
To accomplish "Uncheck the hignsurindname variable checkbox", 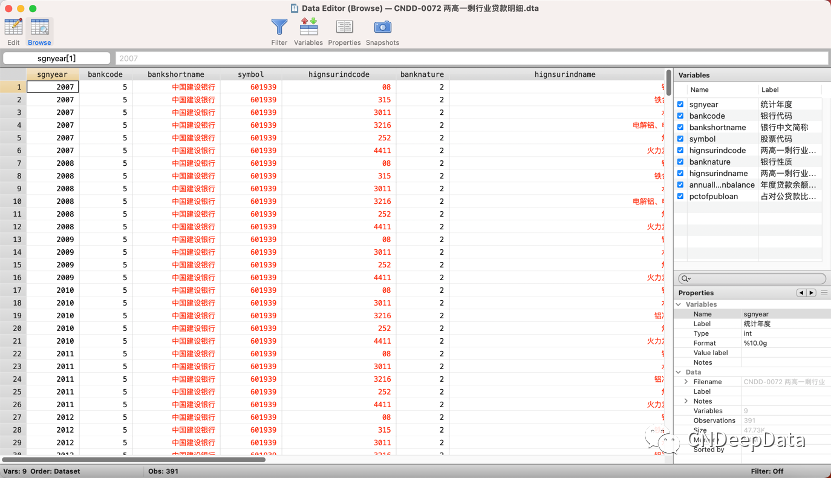I will (x=680, y=173).
